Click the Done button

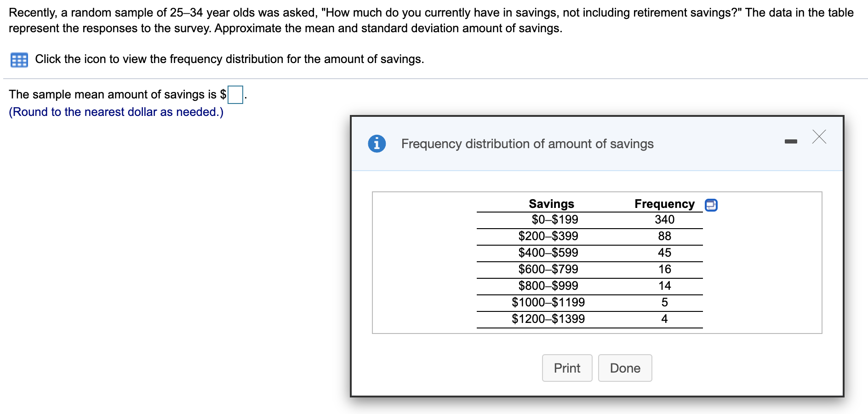625,368
